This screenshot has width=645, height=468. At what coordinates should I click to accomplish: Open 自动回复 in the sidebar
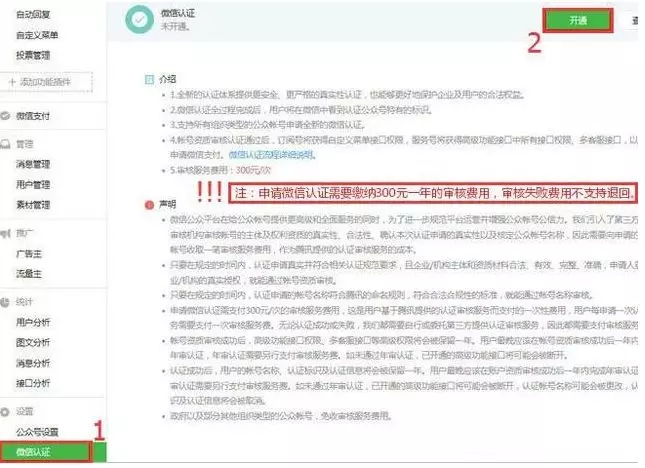click(x=33, y=15)
